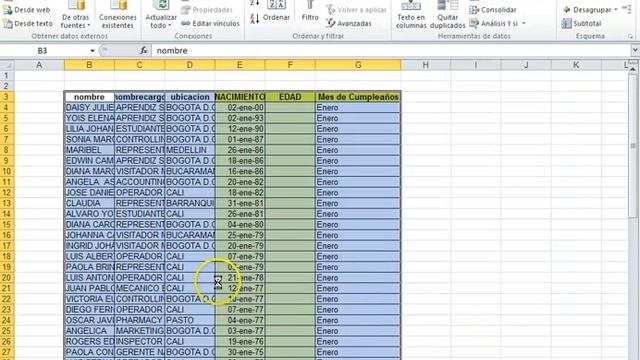Select the MARKETING cell
The image size is (640, 360).
click(140, 331)
